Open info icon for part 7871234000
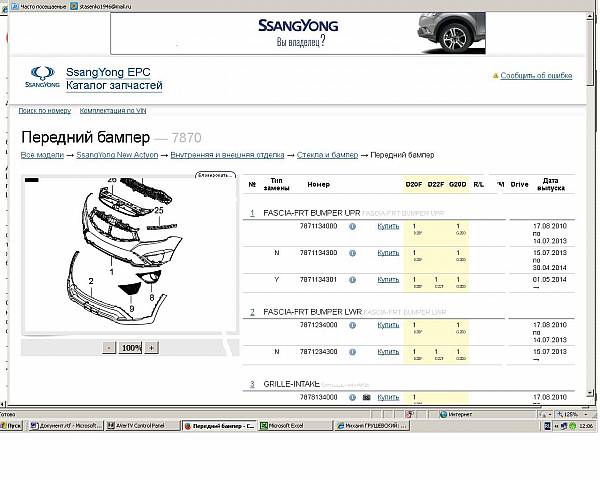This screenshot has height=480, width=600. pos(352,325)
